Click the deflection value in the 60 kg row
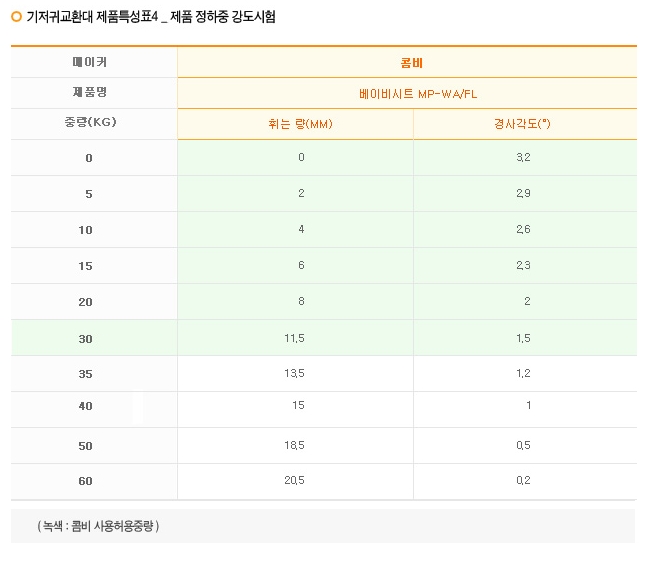The height and width of the screenshot is (567, 665). (x=294, y=480)
